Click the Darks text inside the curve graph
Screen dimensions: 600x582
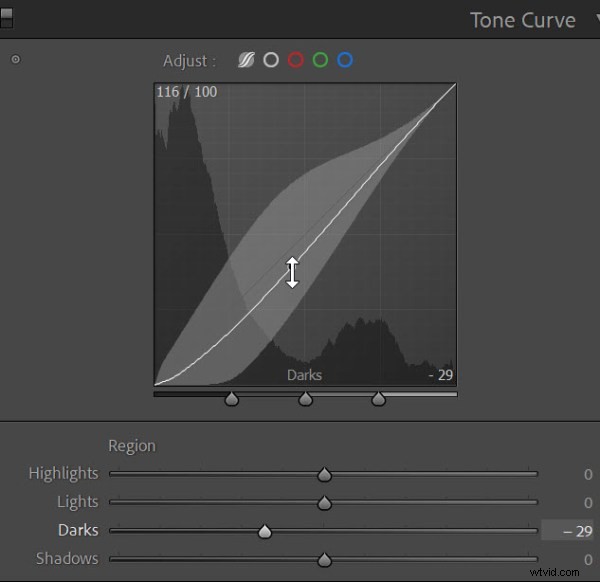(x=305, y=375)
